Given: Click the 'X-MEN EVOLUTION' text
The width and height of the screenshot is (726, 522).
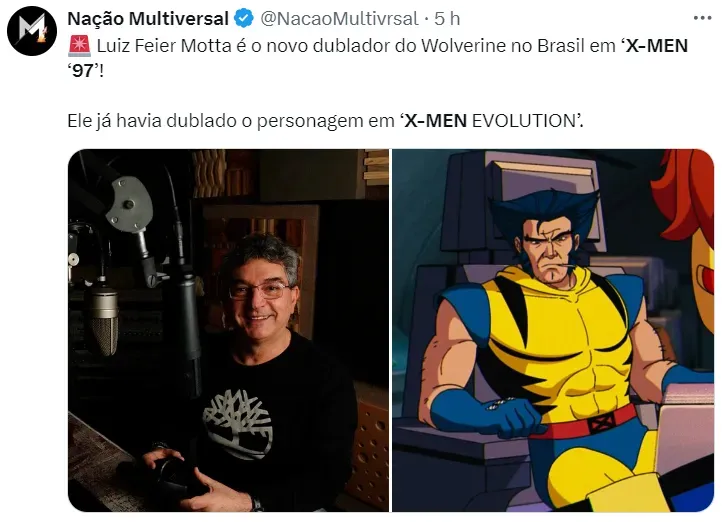Looking at the screenshot, I should tap(490, 121).
